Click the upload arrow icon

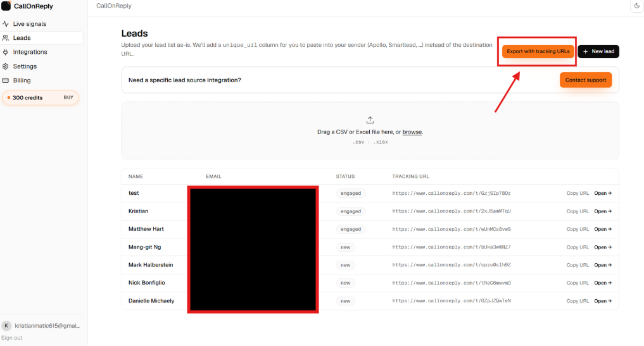point(370,120)
